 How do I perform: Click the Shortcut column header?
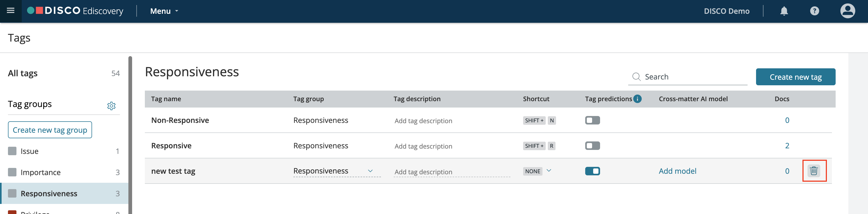click(x=536, y=99)
